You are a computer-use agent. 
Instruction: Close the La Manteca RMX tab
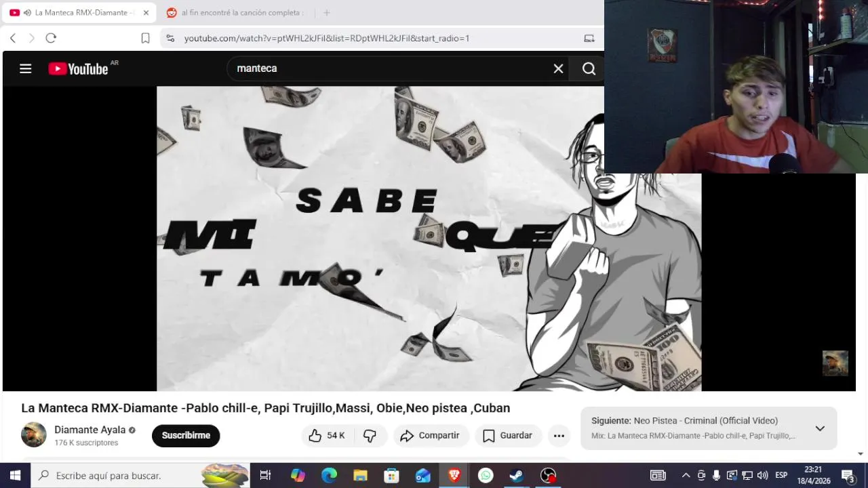(x=146, y=12)
